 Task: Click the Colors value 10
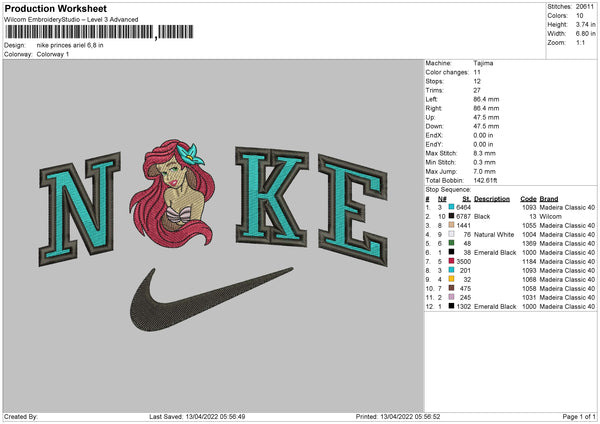pyautogui.click(x=579, y=16)
